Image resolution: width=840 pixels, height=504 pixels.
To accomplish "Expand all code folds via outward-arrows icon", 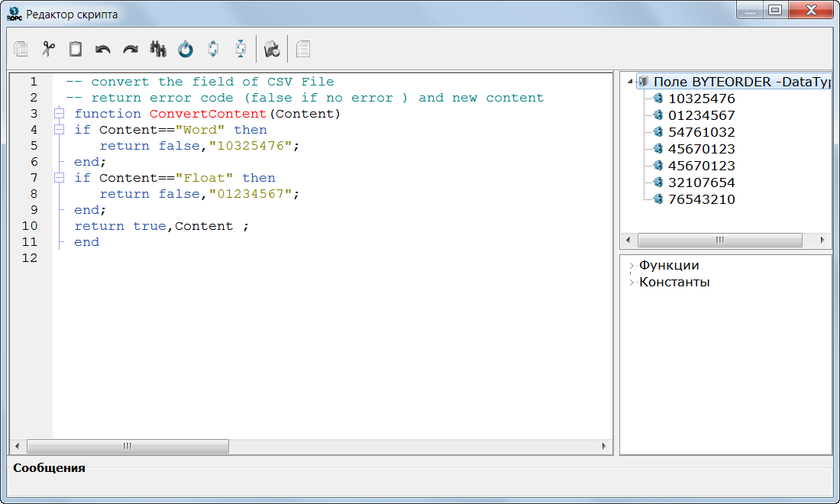I will [213, 50].
